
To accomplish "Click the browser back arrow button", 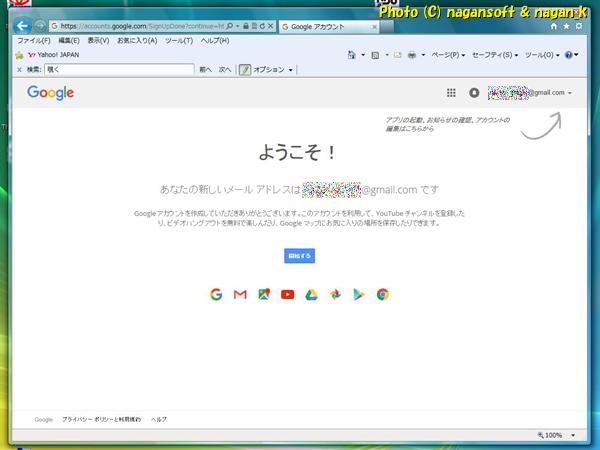I will click(23, 25).
